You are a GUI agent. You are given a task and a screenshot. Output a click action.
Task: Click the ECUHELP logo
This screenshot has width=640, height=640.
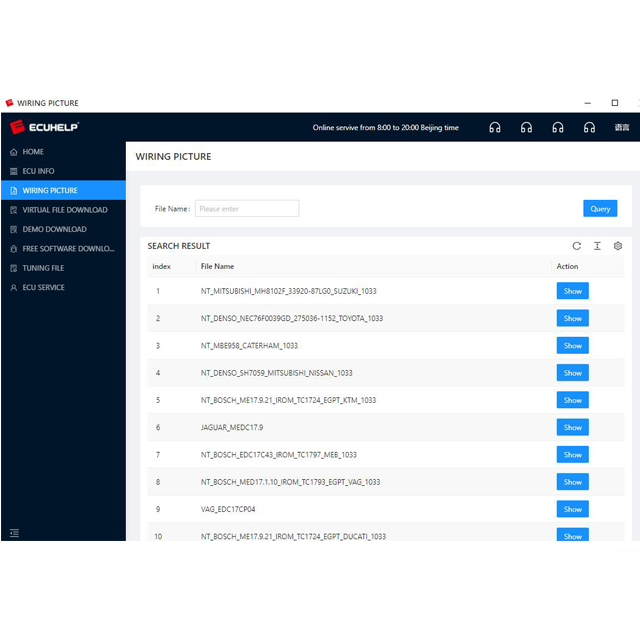tap(44, 127)
